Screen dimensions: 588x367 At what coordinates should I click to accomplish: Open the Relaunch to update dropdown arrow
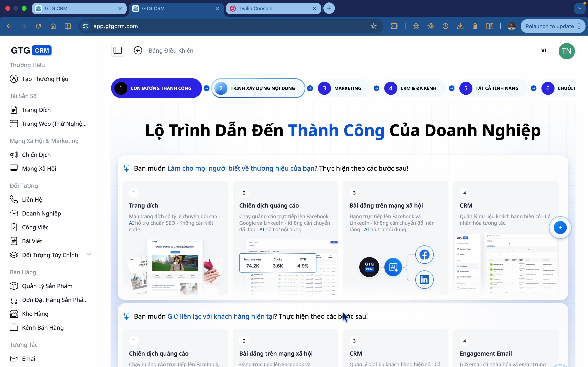click(579, 26)
